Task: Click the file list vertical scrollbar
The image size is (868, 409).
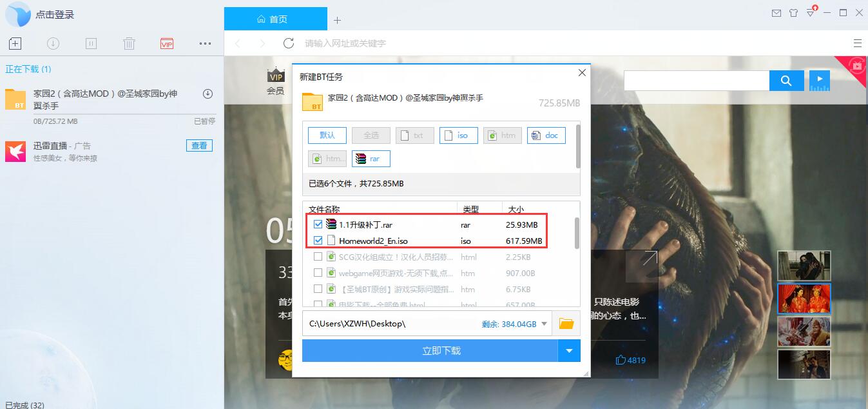Action: tap(577, 232)
